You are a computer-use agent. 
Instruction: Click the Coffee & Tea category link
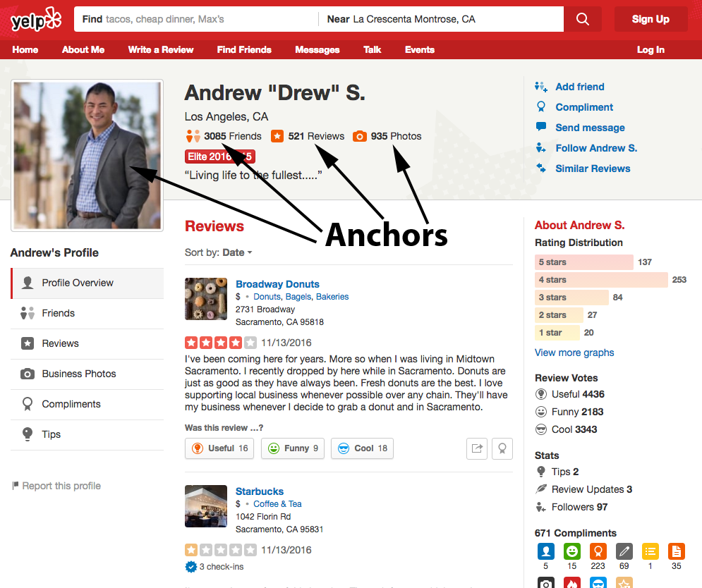coord(277,504)
